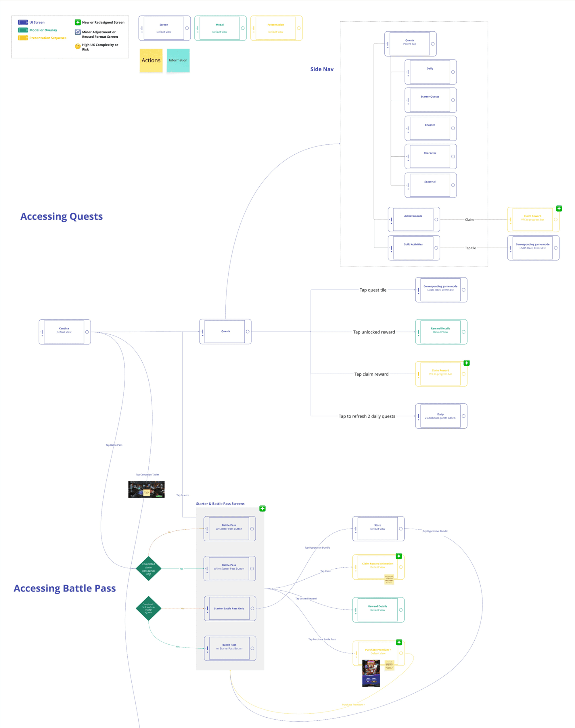The height and width of the screenshot is (728, 575).
Task: Click the yellow Presentation Sequence legend icon
Action: [x=23, y=38]
